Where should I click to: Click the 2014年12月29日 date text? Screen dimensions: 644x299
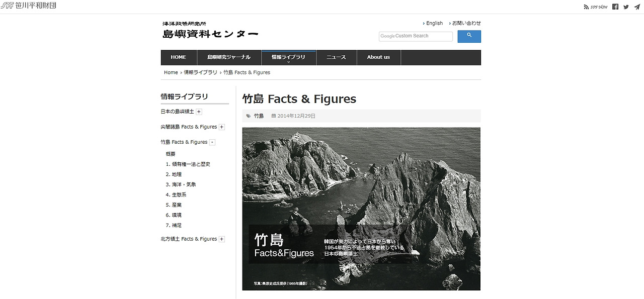(x=296, y=116)
